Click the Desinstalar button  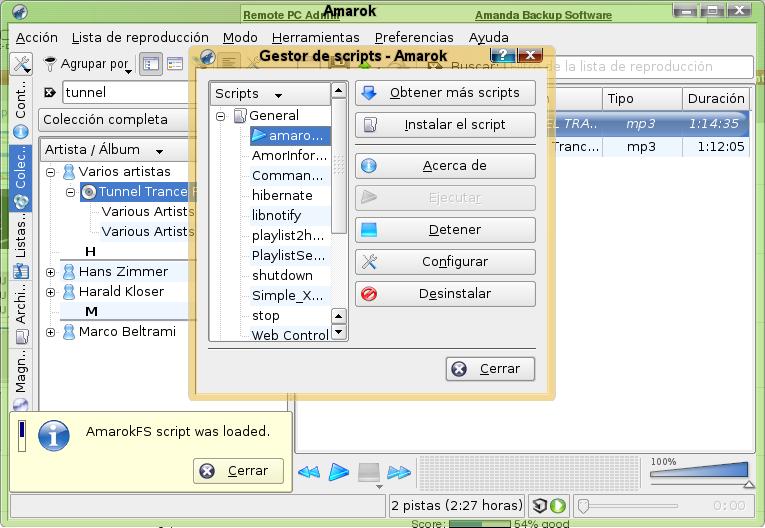pos(445,294)
